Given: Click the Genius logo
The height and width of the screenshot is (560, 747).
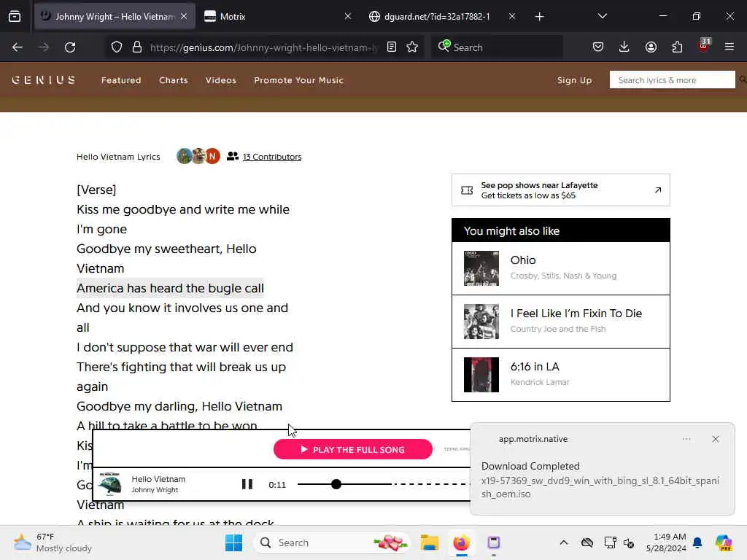Looking at the screenshot, I should click(x=43, y=80).
